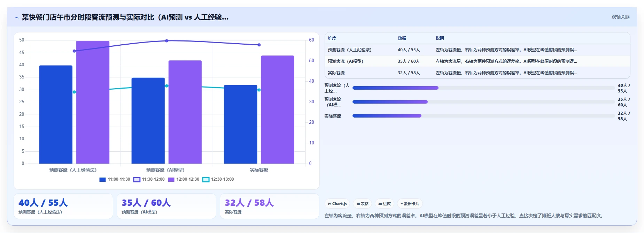Open the 40人 / 55人 stat card
Screen dimensions: 644x233
(x=63, y=206)
